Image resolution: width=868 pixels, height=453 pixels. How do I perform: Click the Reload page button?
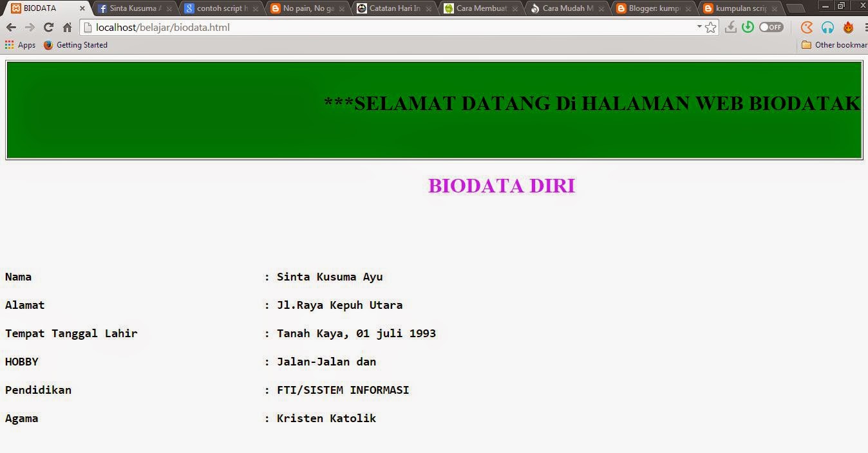48,28
